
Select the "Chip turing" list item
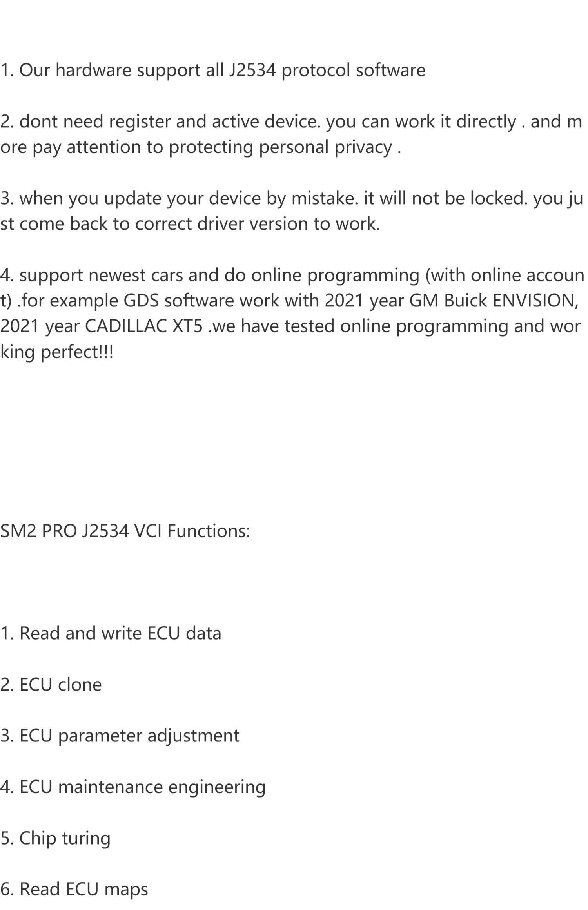coord(55,838)
